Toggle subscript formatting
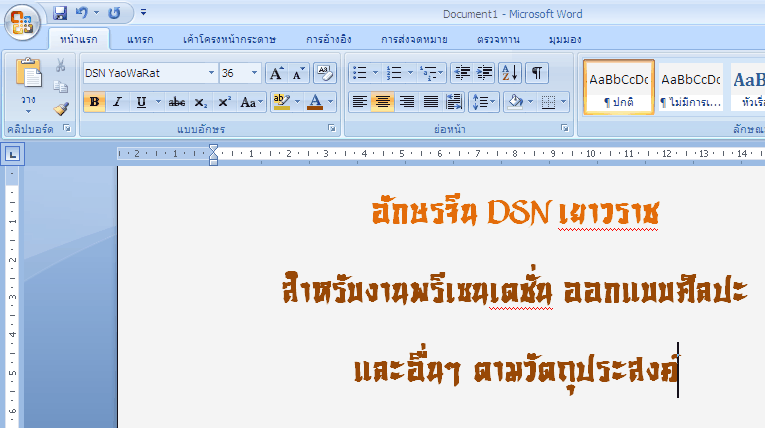Viewport: 765px width, 428px height. (x=200, y=102)
